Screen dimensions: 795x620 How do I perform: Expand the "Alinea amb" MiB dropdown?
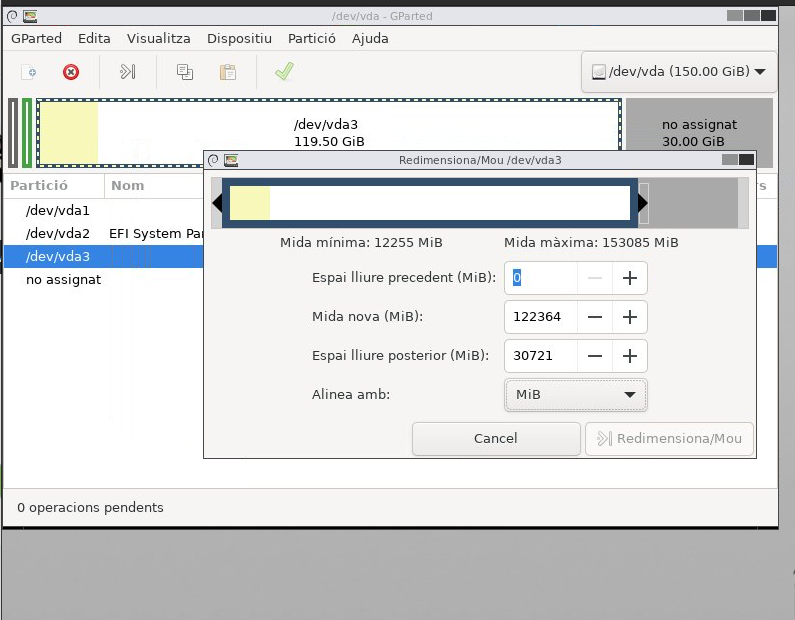576,395
